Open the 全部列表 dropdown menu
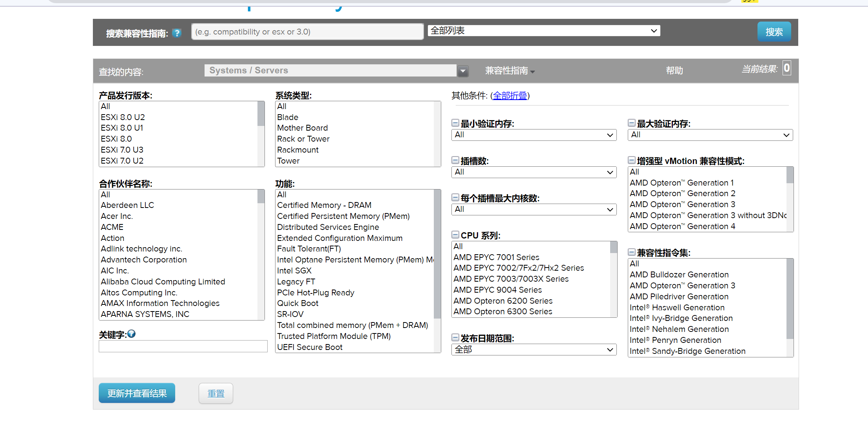868x439 pixels. pyautogui.click(x=542, y=31)
